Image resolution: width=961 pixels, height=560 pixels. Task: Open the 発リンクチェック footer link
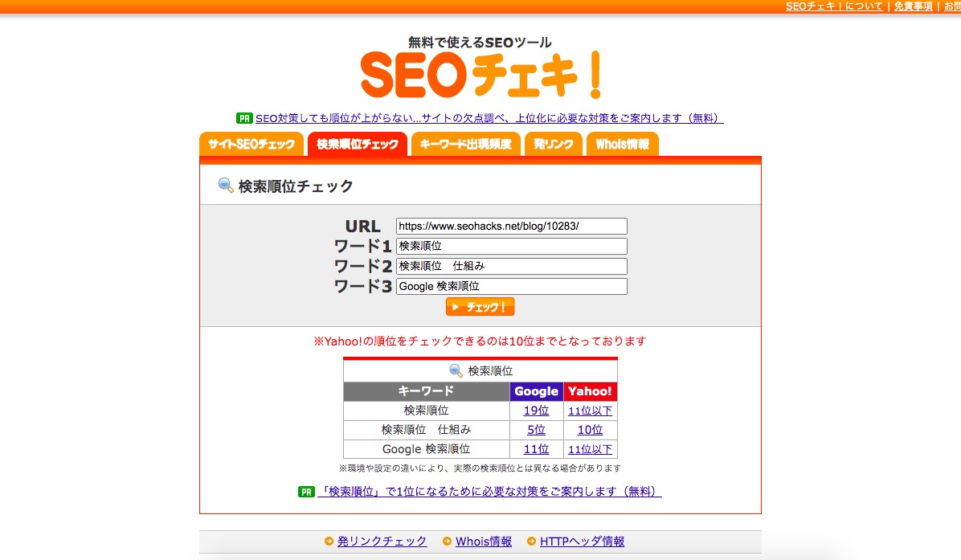pos(382,542)
